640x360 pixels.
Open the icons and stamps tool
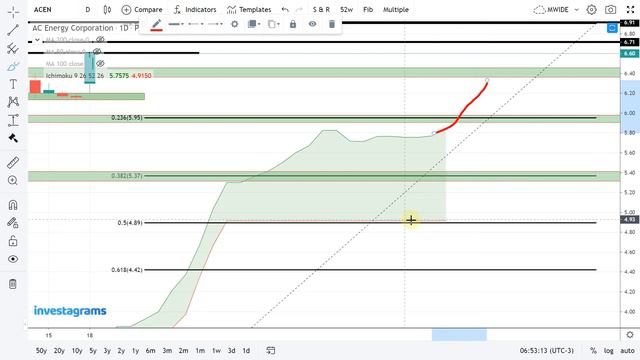(x=13, y=138)
